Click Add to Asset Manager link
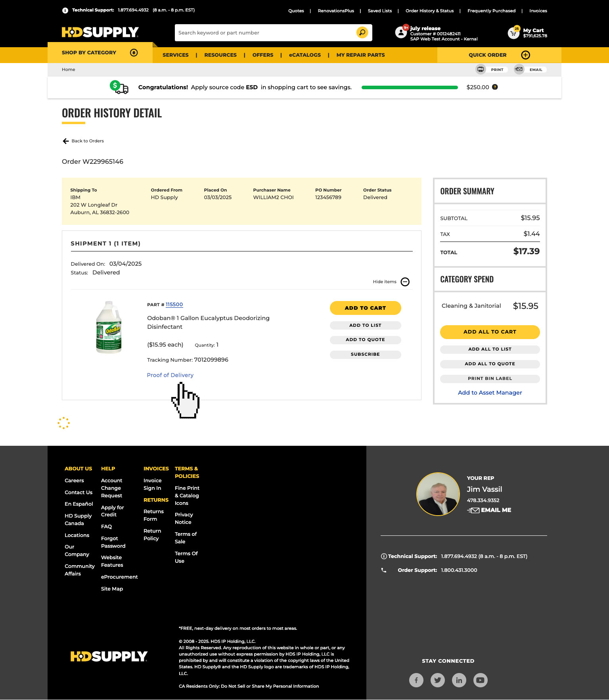 coord(490,393)
